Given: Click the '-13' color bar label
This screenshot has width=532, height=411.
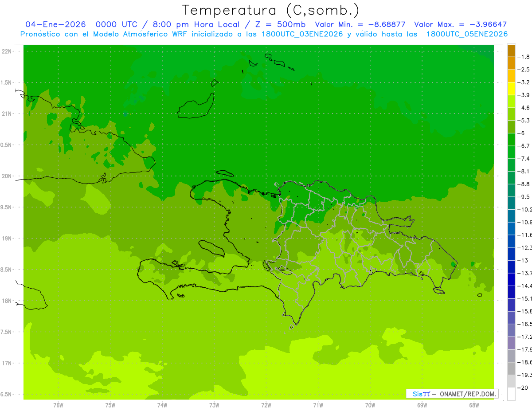Looking at the screenshot, I should [x=523, y=260].
